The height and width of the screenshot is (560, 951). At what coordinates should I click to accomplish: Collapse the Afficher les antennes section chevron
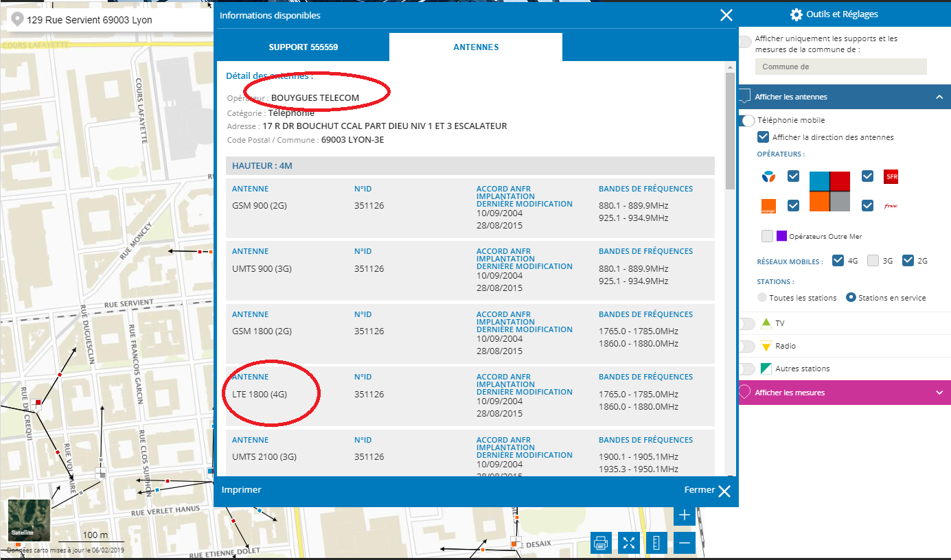[939, 97]
